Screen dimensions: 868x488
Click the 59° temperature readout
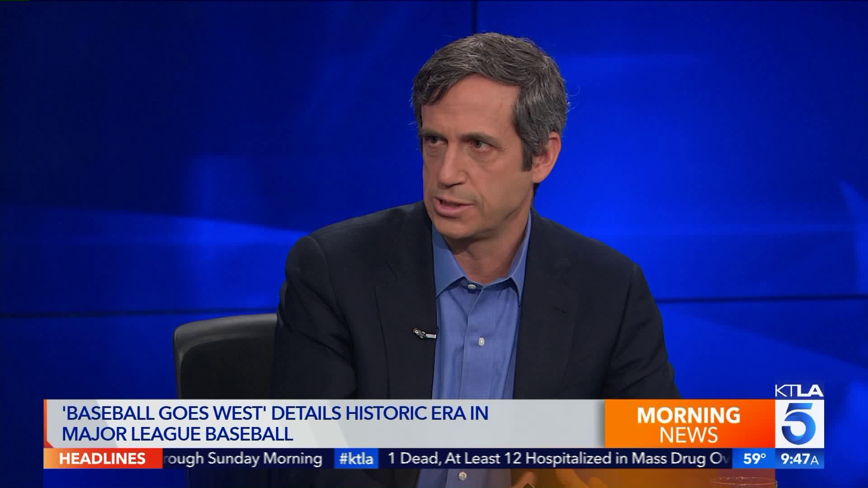click(x=755, y=459)
